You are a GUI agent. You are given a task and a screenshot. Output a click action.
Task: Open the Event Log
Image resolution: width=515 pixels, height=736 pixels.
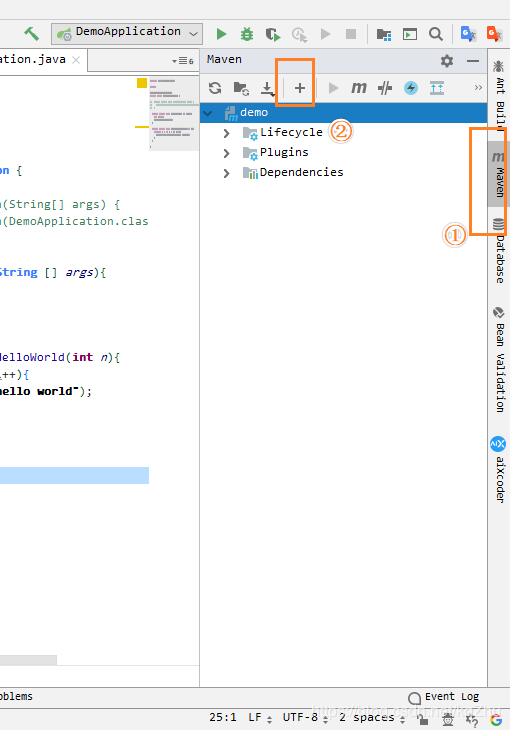point(444,697)
